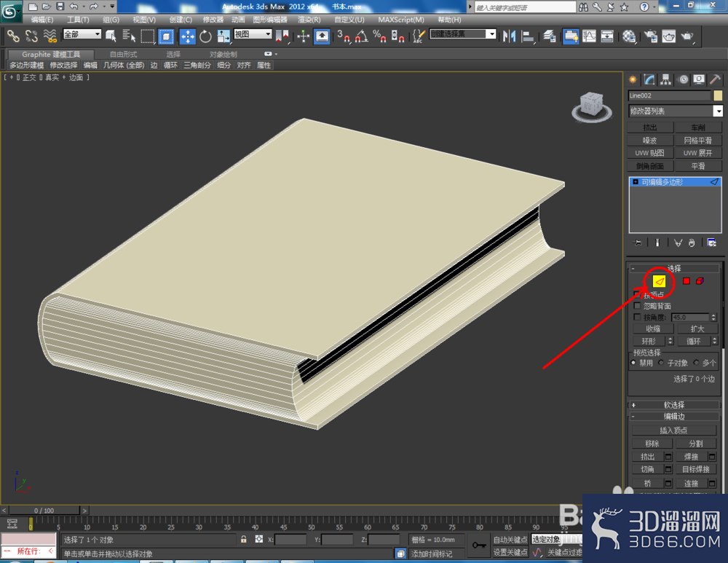
Task: Click the Render Production teapot icon
Action: click(687, 36)
